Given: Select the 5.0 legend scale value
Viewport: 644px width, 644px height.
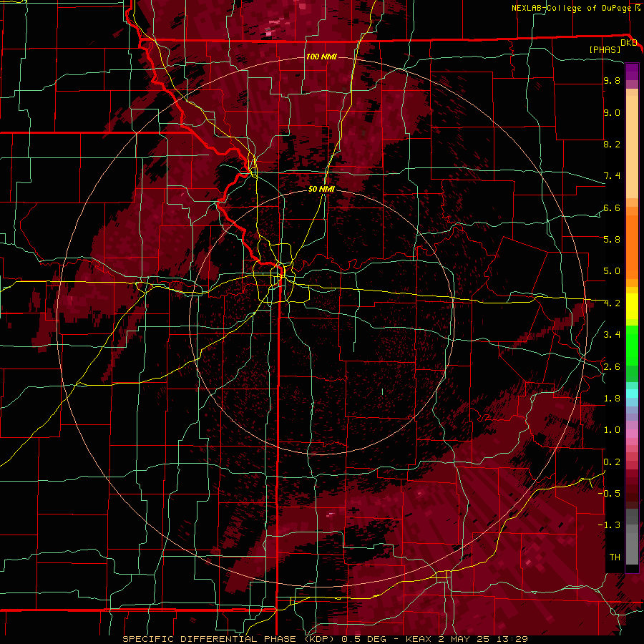Looking at the screenshot, I should [x=612, y=271].
